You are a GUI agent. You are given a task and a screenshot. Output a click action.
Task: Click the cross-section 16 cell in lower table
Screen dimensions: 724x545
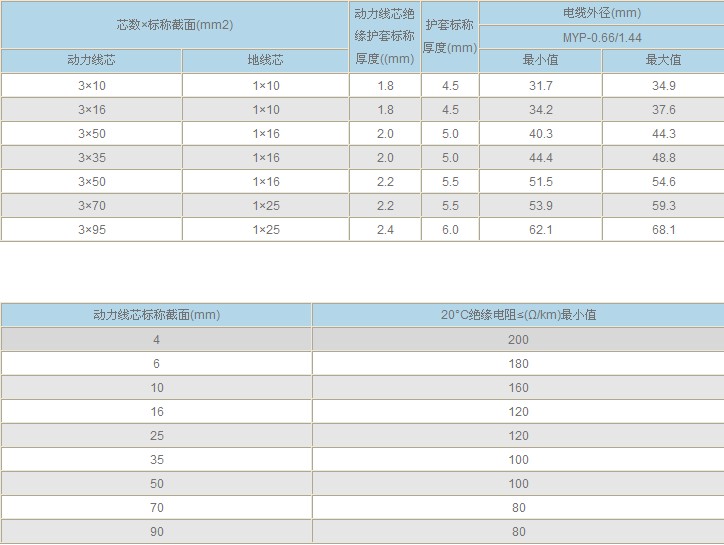click(156, 412)
